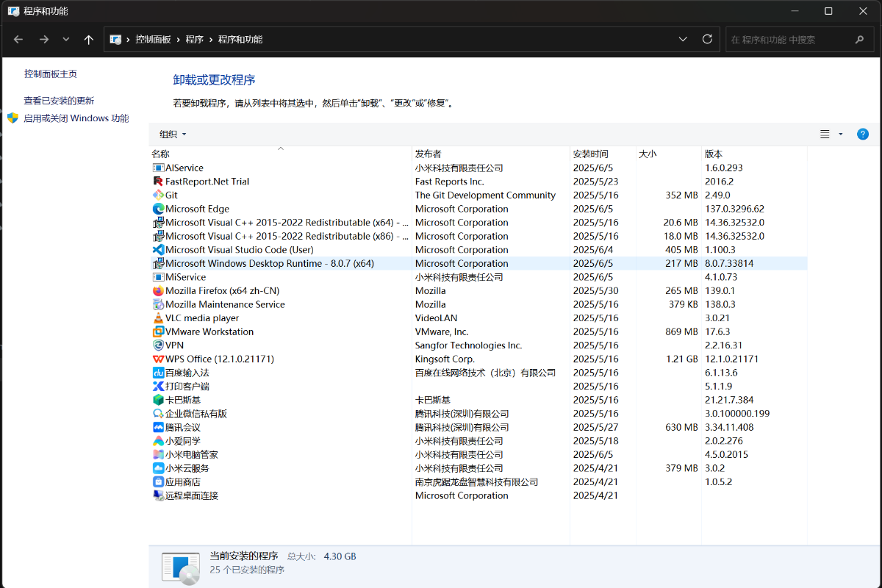Click the search magnifier icon
The image size is (882, 588).
pos(859,40)
